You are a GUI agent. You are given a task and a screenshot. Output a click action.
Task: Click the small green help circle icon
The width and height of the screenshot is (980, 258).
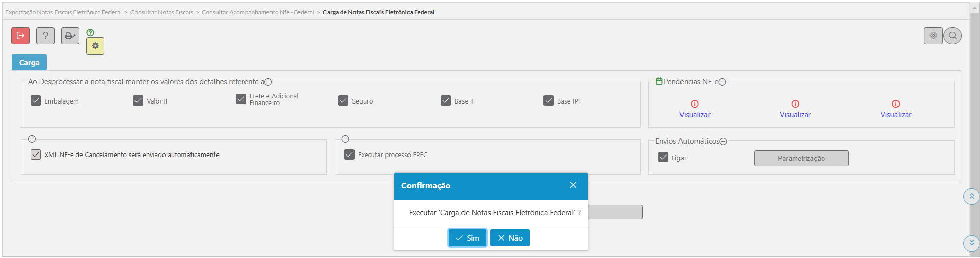90,32
